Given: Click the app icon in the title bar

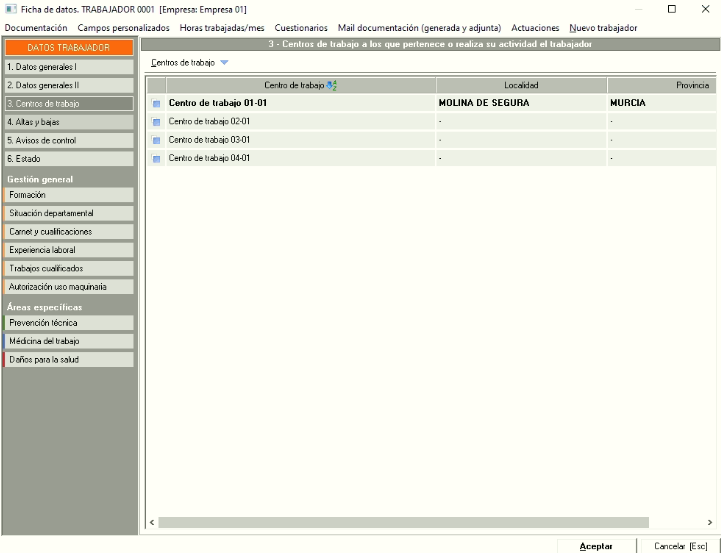Looking at the screenshot, I should pyautogui.click(x=10, y=9).
